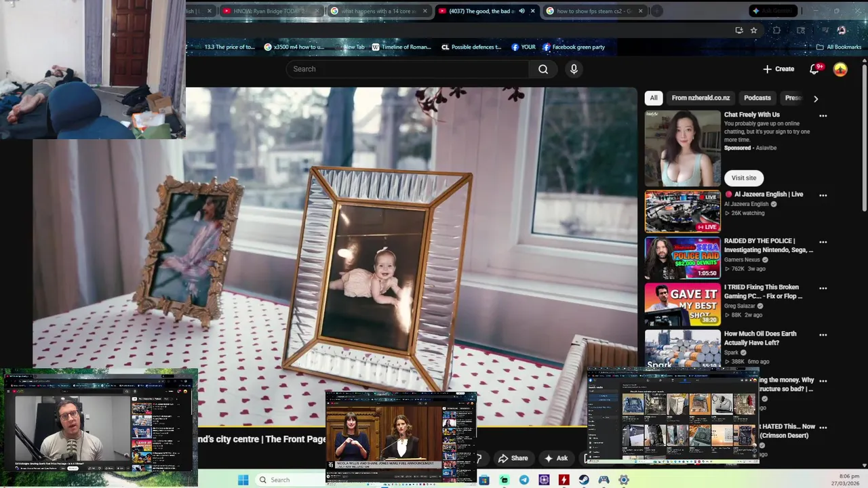
Task: Open a new browser tab with plus
Action: click(656, 11)
